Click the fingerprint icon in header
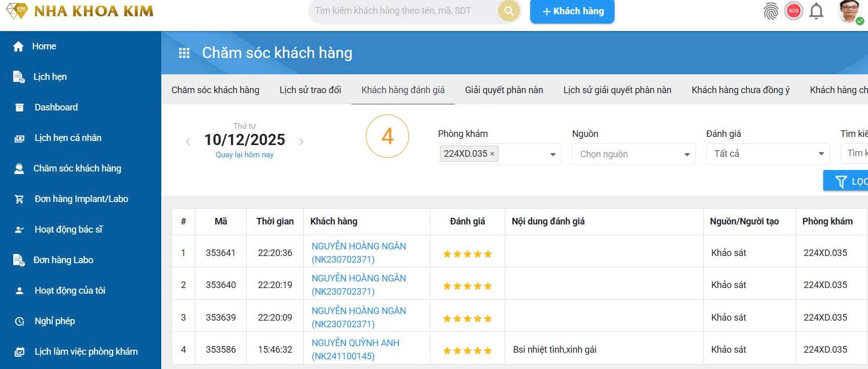Screen dimensions: 868x369 pos(771,11)
